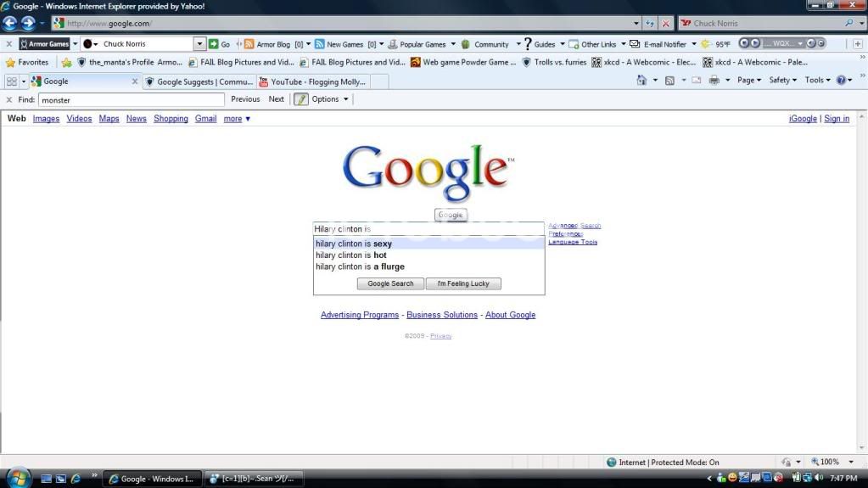Click the Favorites star button
Viewport: 868px width, 488px height.
tap(27, 62)
